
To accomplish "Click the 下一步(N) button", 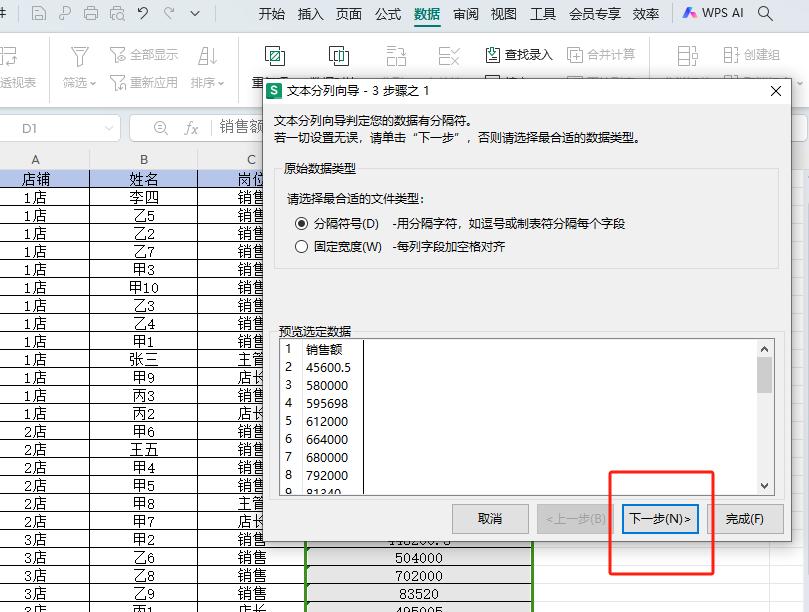I will (660, 519).
